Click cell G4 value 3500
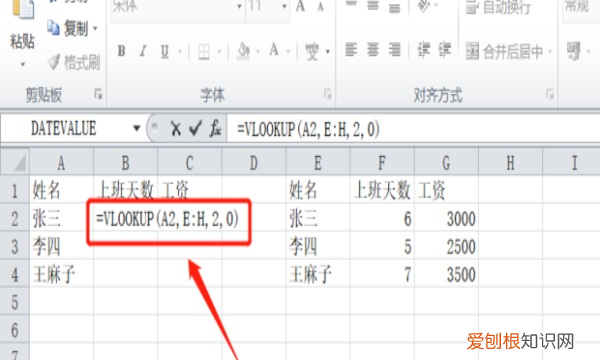The image size is (600, 360). click(446, 274)
